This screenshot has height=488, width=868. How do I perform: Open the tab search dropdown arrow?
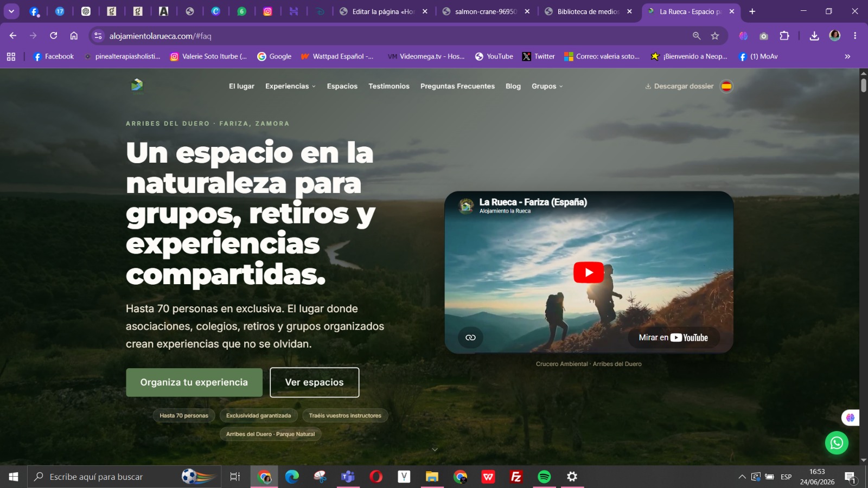pos(11,11)
